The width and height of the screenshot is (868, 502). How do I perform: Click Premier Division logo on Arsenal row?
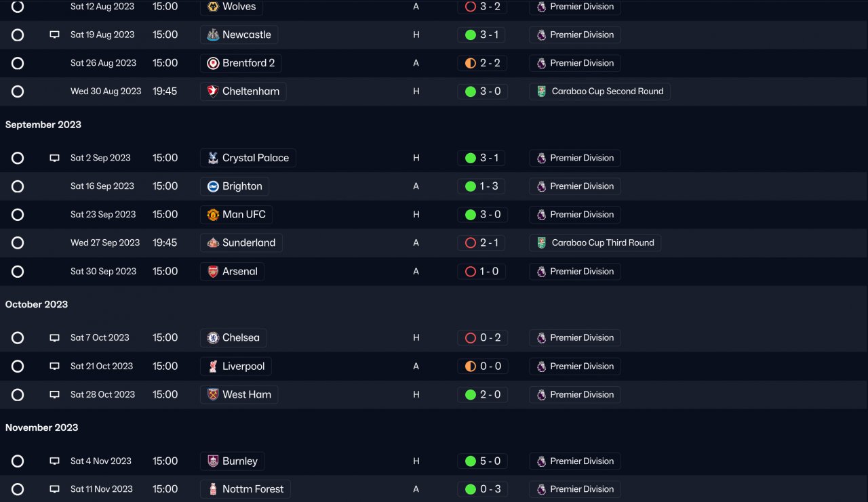(x=541, y=272)
